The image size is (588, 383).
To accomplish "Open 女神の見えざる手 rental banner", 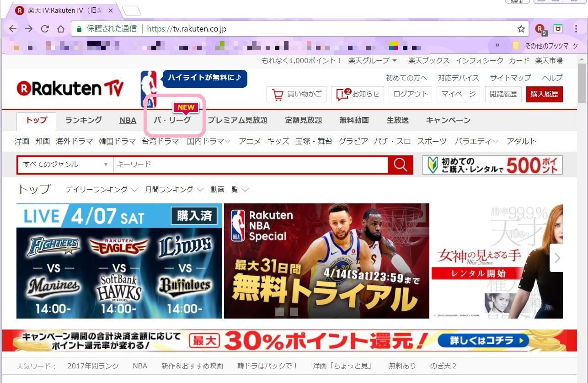I will [497, 261].
